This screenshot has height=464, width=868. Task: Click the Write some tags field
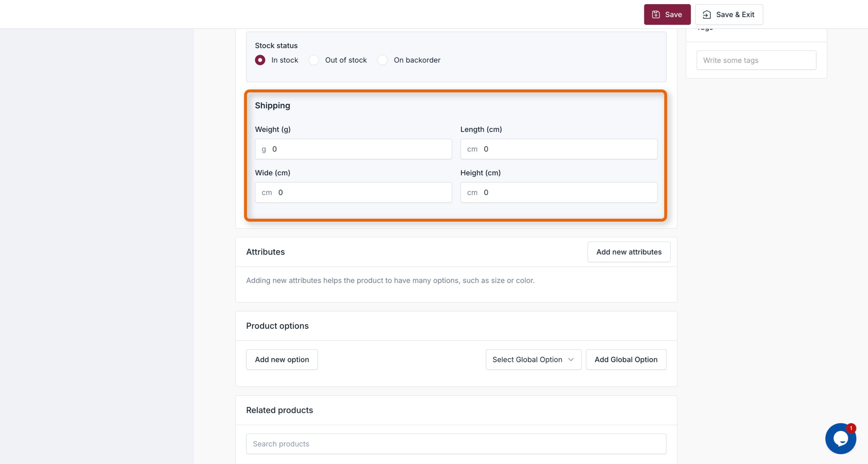click(756, 60)
